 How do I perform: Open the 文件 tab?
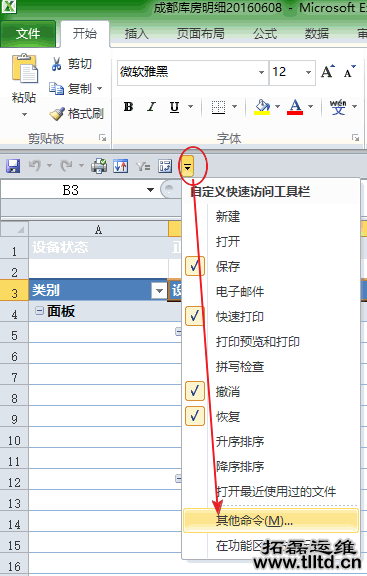28,34
